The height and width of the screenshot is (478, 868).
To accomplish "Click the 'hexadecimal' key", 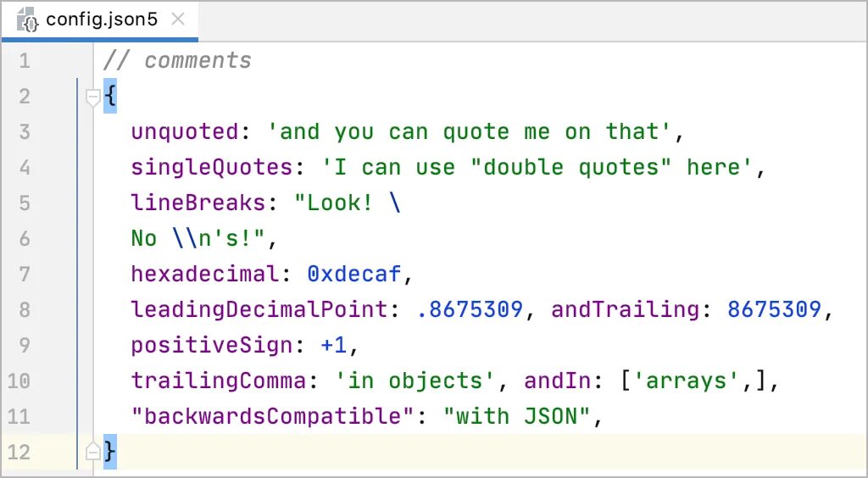I will click(x=205, y=274).
